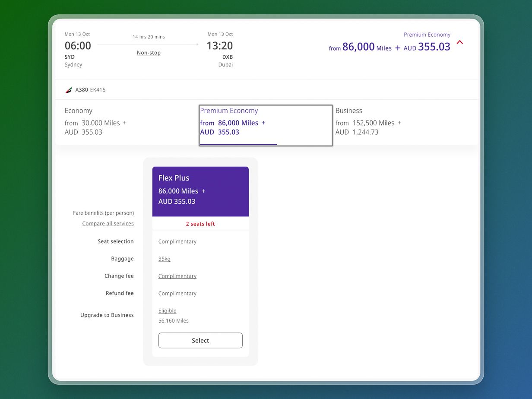The width and height of the screenshot is (532, 399).
Task: Click the 13:20 arrival time
Action: pyautogui.click(x=219, y=46)
